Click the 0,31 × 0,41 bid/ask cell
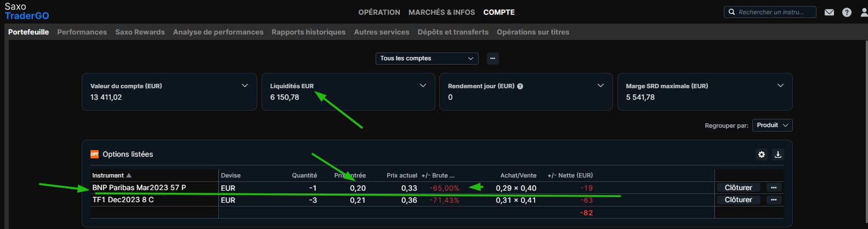The image size is (868, 229). 516,200
